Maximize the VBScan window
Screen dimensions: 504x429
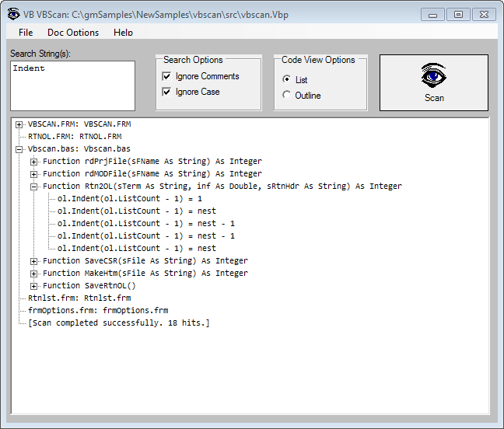pos(458,14)
